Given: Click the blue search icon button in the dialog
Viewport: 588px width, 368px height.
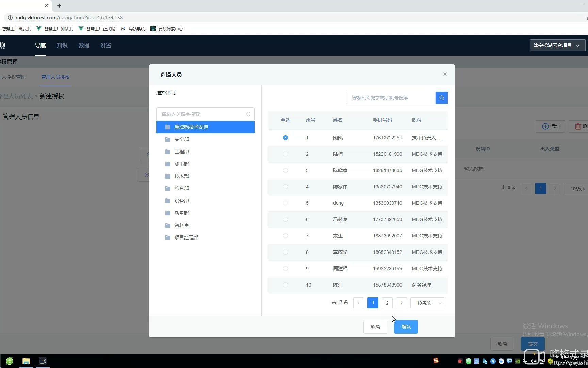Looking at the screenshot, I should coord(441,98).
